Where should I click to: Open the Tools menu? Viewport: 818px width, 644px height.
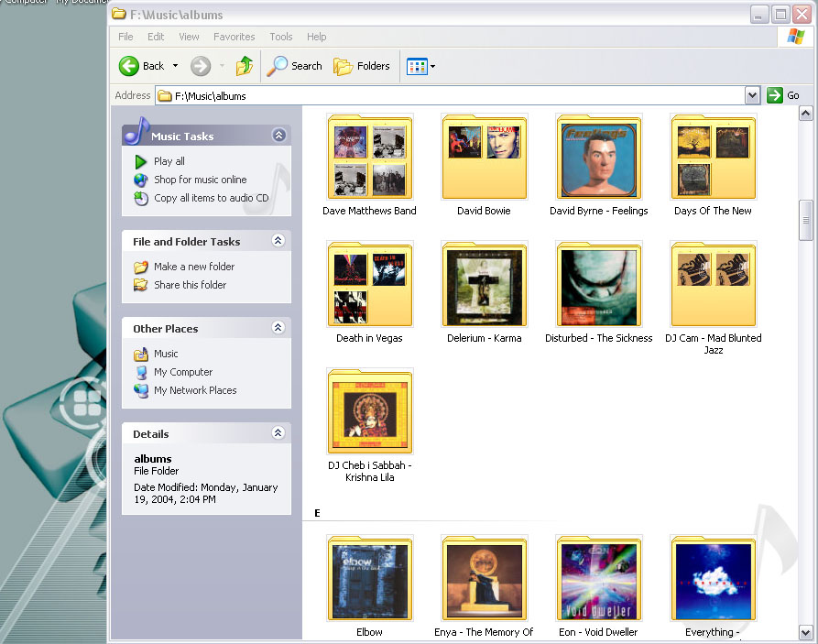281,37
